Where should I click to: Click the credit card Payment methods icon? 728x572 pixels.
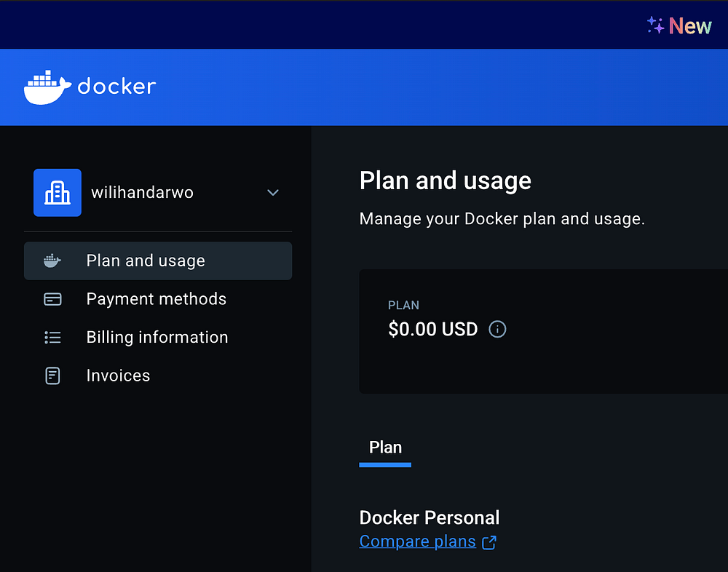[x=52, y=299]
